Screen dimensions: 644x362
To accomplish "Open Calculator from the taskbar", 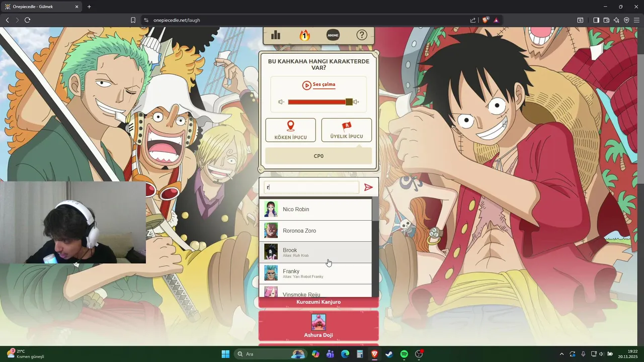I will 360,354.
